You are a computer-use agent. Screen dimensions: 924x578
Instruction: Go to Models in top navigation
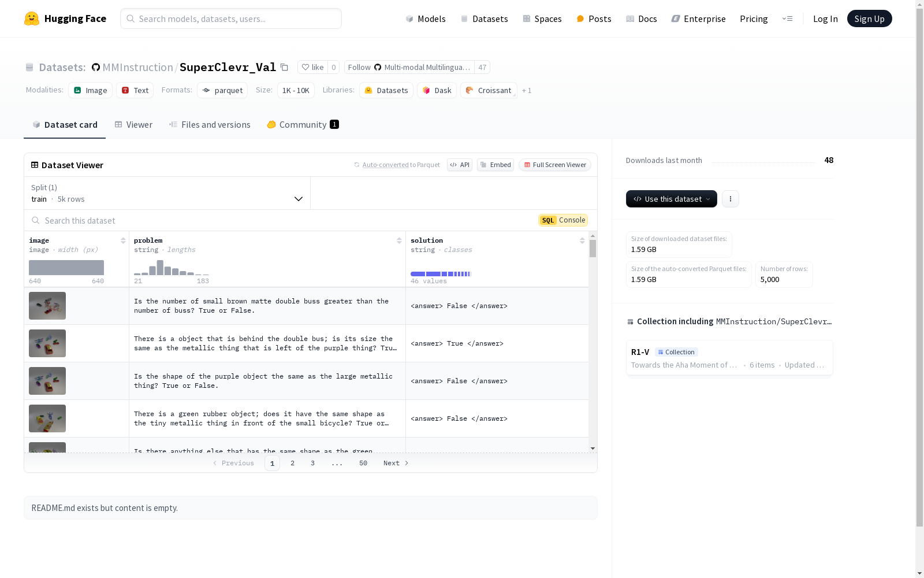coord(426,18)
